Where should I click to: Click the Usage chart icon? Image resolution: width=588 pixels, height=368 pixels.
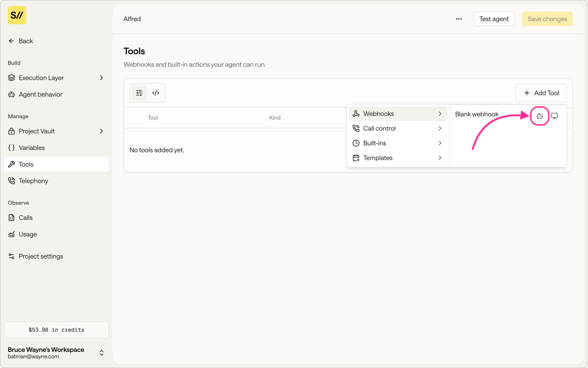click(x=11, y=234)
